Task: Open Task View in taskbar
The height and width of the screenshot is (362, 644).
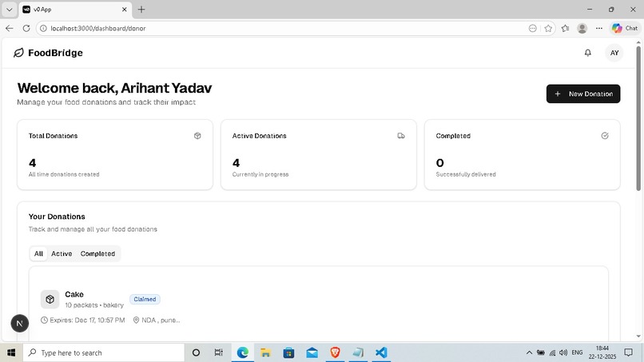Action: (x=218, y=352)
